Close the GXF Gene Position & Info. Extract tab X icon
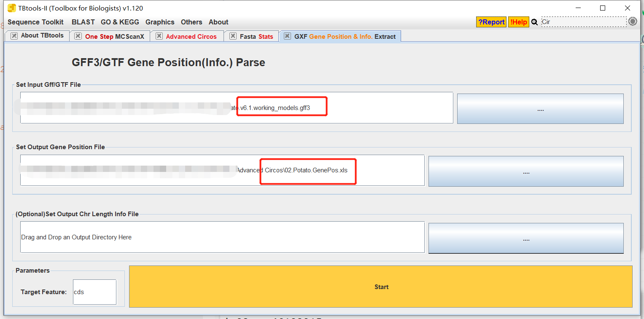This screenshot has width=644, height=319. [x=287, y=36]
